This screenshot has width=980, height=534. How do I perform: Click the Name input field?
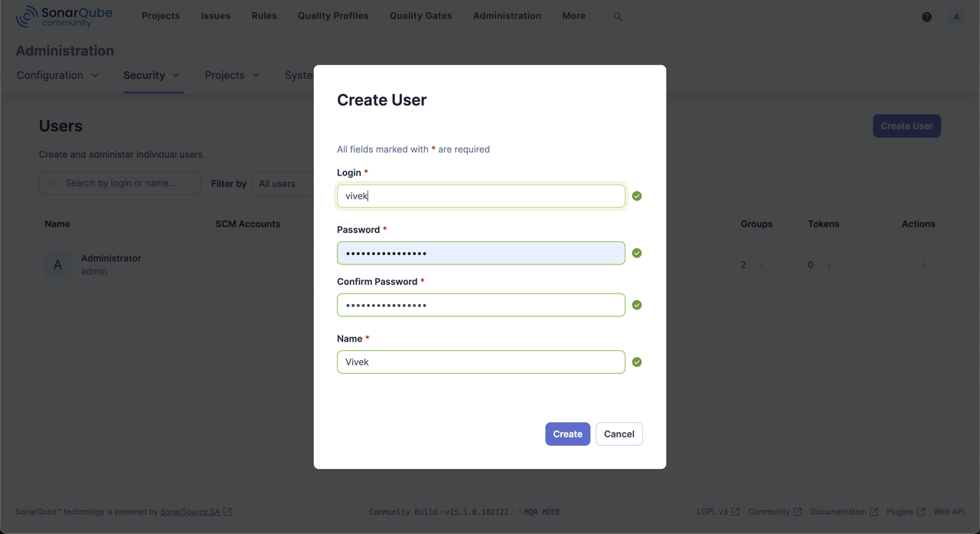481,362
